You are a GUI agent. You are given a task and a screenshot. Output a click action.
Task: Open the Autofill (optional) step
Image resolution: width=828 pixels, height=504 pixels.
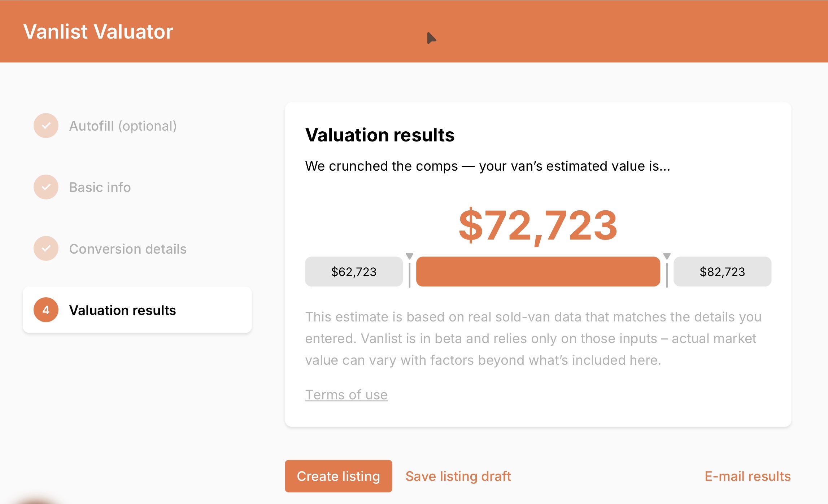point(123,126)
